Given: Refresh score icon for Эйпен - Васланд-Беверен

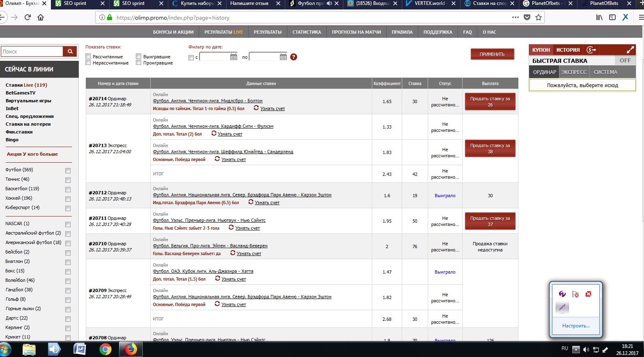Looking at the screenshot, I should (233, 253).
